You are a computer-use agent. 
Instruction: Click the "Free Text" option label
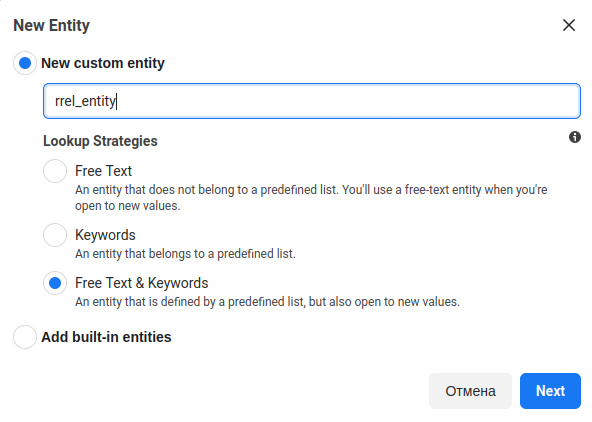point(103,171)
